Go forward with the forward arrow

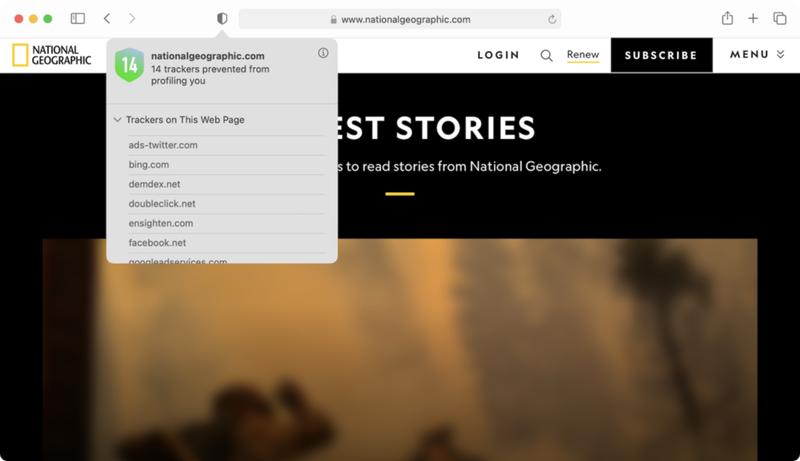(x=132, y=19)
